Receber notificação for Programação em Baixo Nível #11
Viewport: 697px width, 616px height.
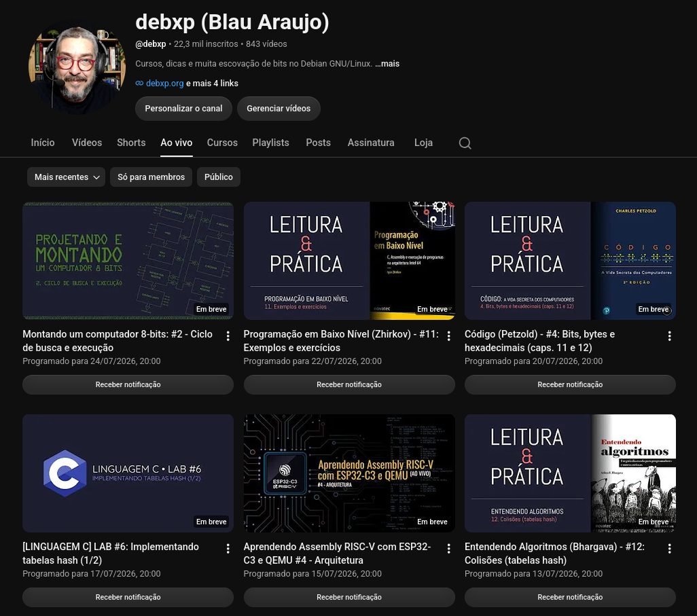click(x=349, y=384)
